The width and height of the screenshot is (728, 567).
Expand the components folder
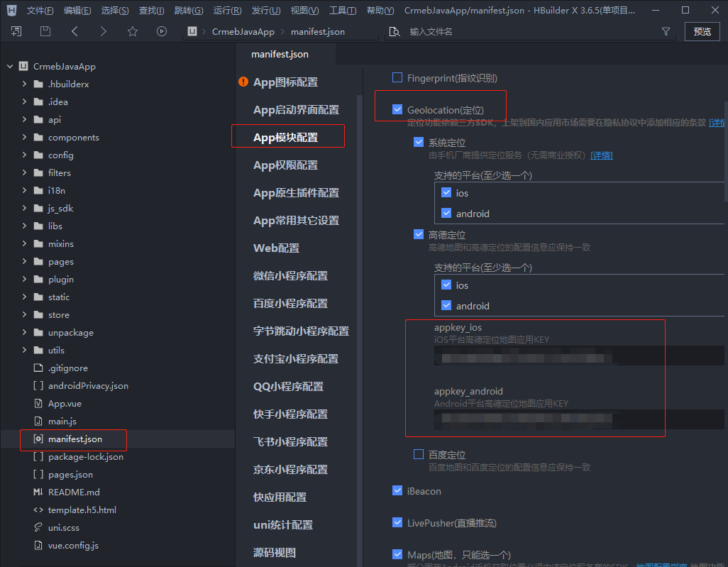pos(25,137)
